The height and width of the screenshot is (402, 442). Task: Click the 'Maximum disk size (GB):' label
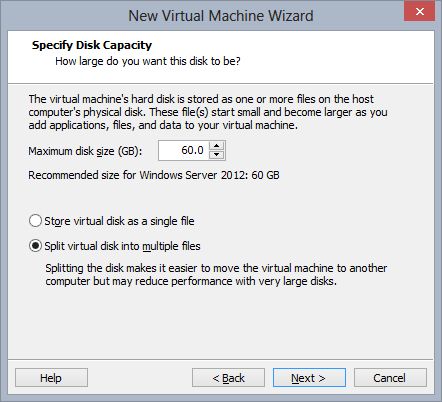pyautogui.click(x=85, y=151)
